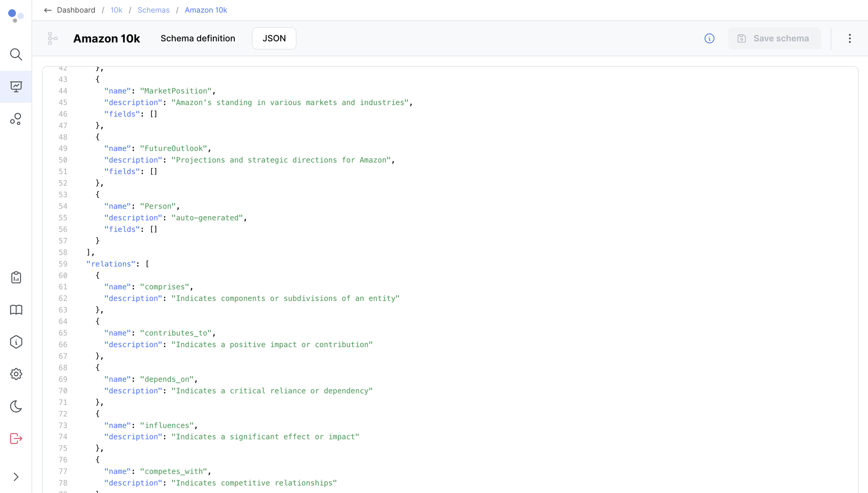
Task: Click the search magnifier icon in sidebar
Action: click(16, 54)
